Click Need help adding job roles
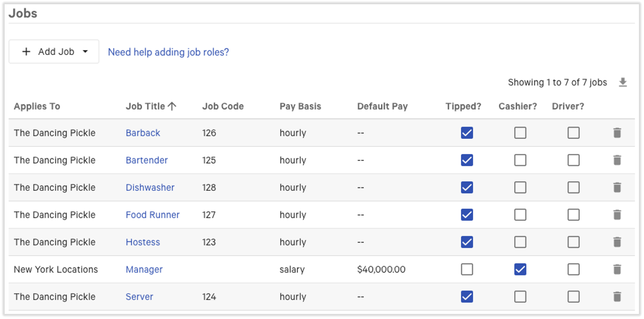The height and width of the screenshot is (319, 644). pos(168,52)
